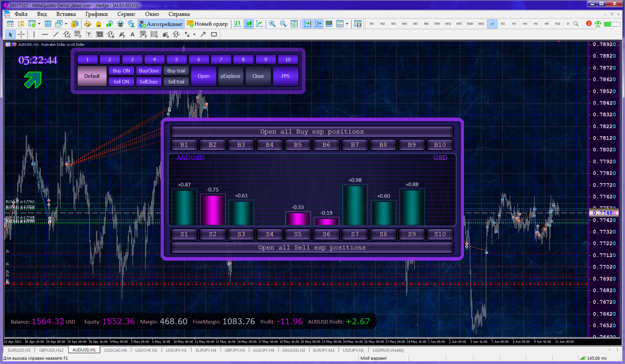Viewport: 625px width, 364px height.
Task: Draw a trendline
Action: tap(56, 34)
